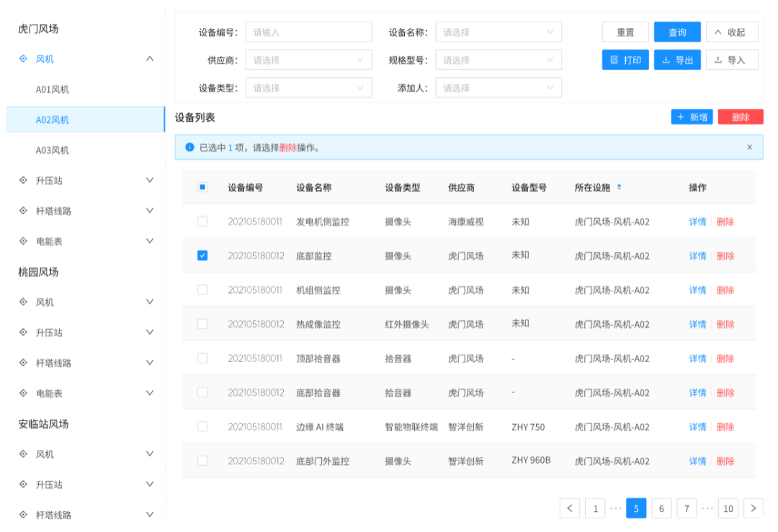Toggle the select-all checkbox in table header
This screenshot has width=778, height=532.
[x=202, y=187]
